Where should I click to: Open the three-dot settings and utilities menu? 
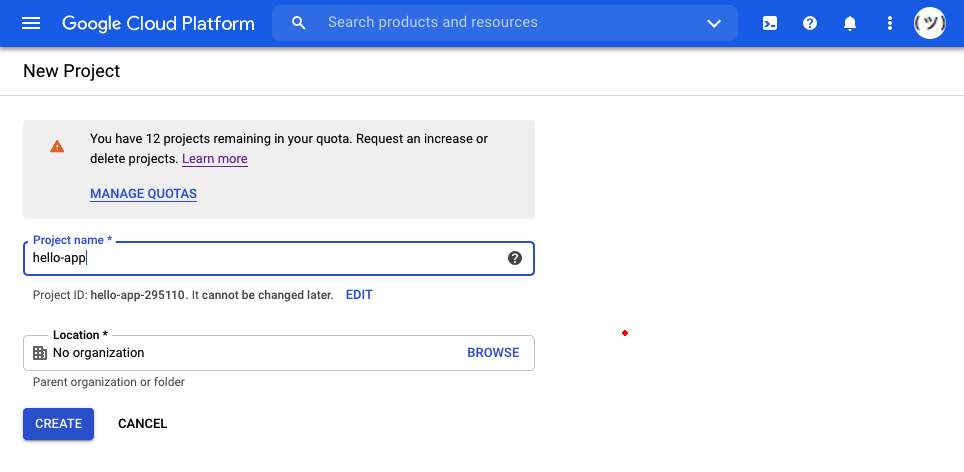890,23
